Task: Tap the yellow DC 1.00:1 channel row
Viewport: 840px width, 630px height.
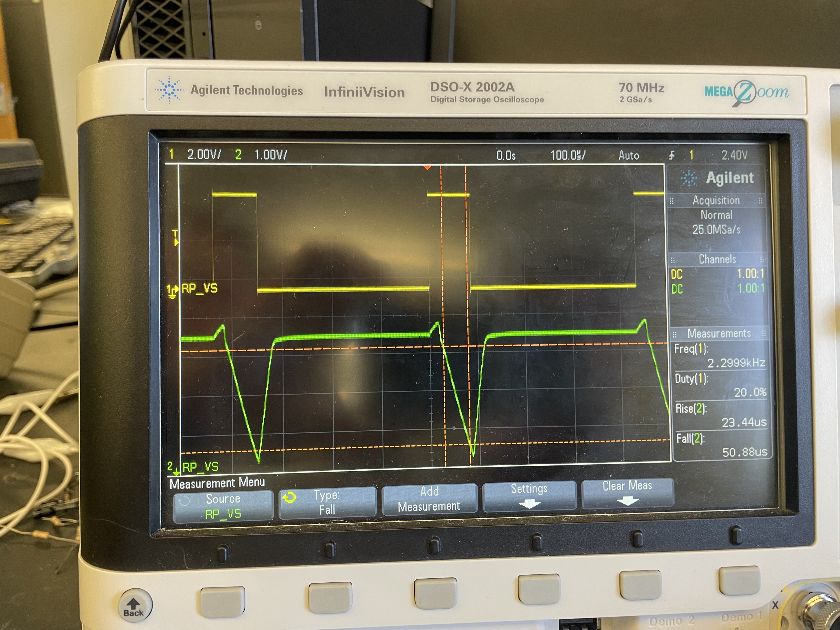Action: [717, 274]
